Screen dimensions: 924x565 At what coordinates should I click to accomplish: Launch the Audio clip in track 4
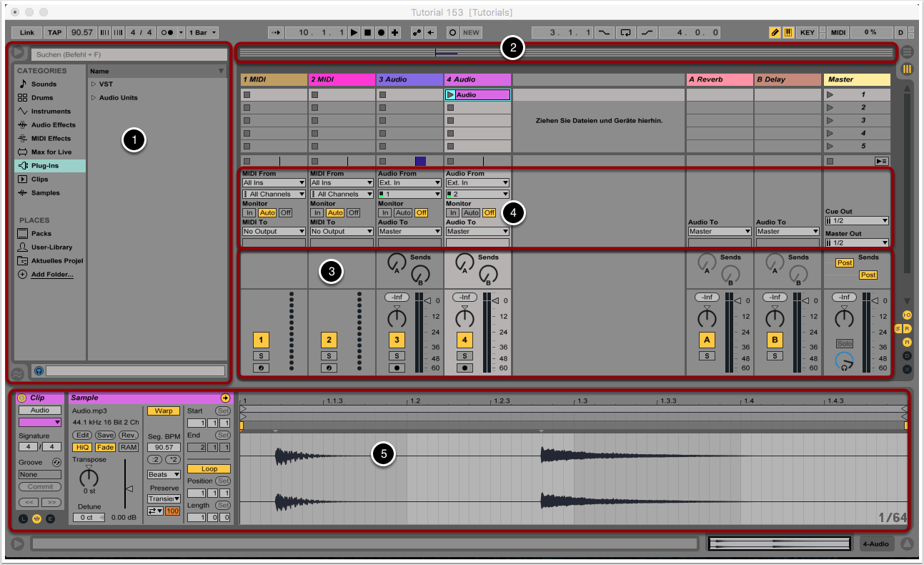[450, 94]
